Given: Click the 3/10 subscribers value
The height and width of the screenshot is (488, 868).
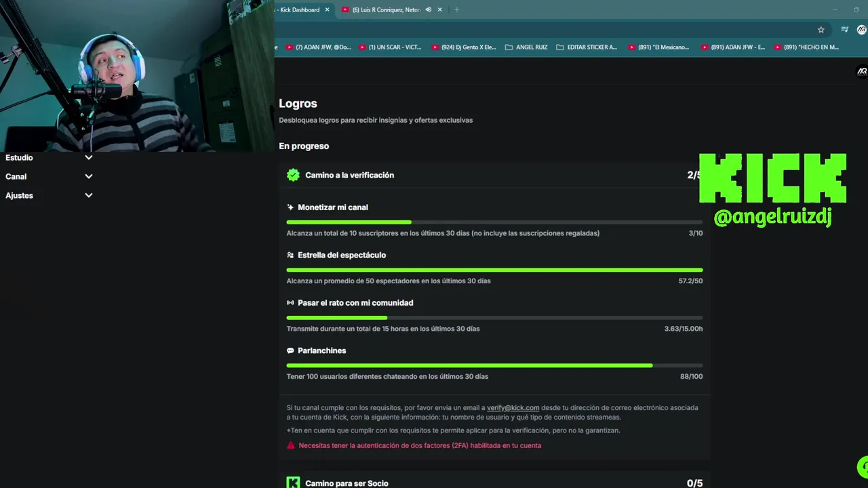Looking at the screenshot, I should [x=696, y=233].
